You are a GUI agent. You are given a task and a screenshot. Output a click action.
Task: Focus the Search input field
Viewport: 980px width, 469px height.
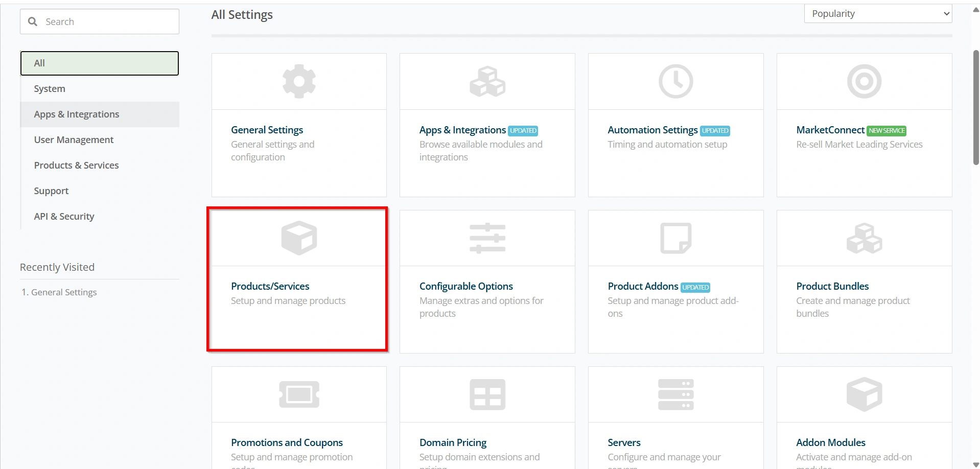point(100,21)
